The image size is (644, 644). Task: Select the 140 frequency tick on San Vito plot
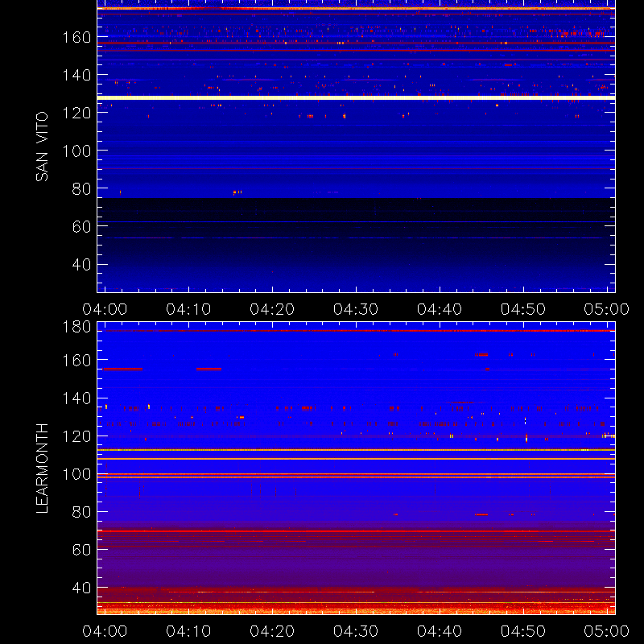[76, 76]
